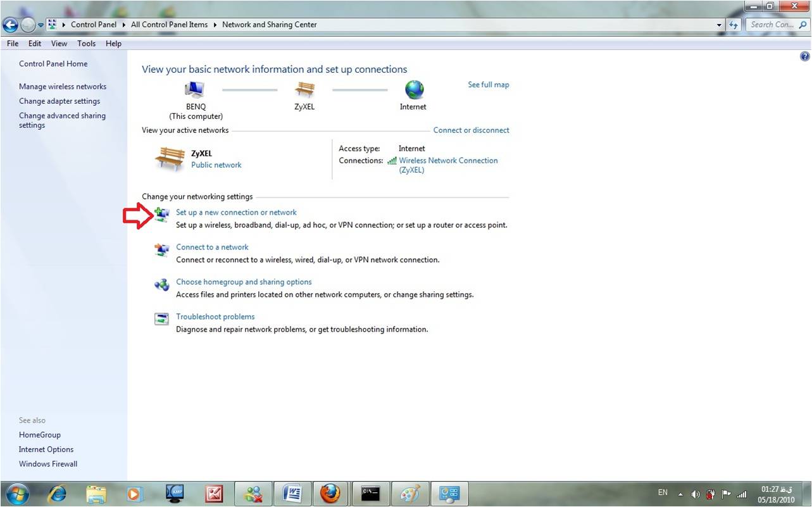Image resolution: width=812 pixels, height=507 pixels.
Task: Click Connect to a network link
Action: 212,247
